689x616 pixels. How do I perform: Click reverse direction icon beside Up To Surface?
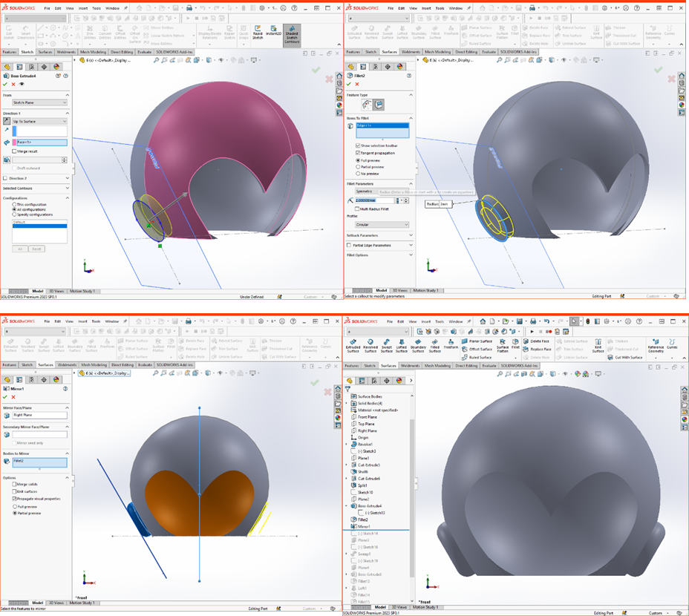(7, 121)
